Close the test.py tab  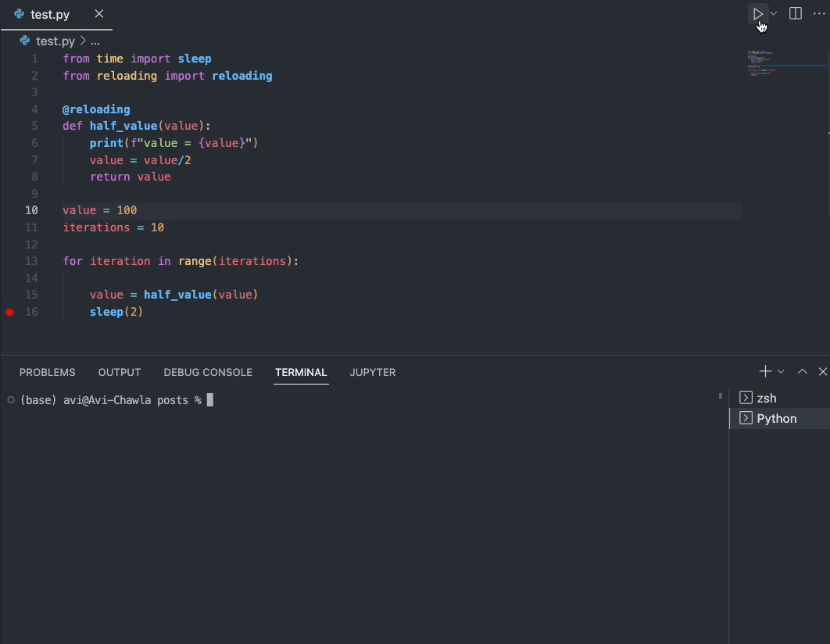pos(99,14)
